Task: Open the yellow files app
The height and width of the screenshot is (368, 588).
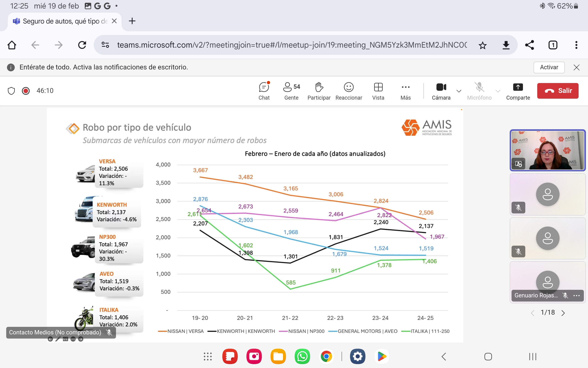Action: tap(278, 356)
